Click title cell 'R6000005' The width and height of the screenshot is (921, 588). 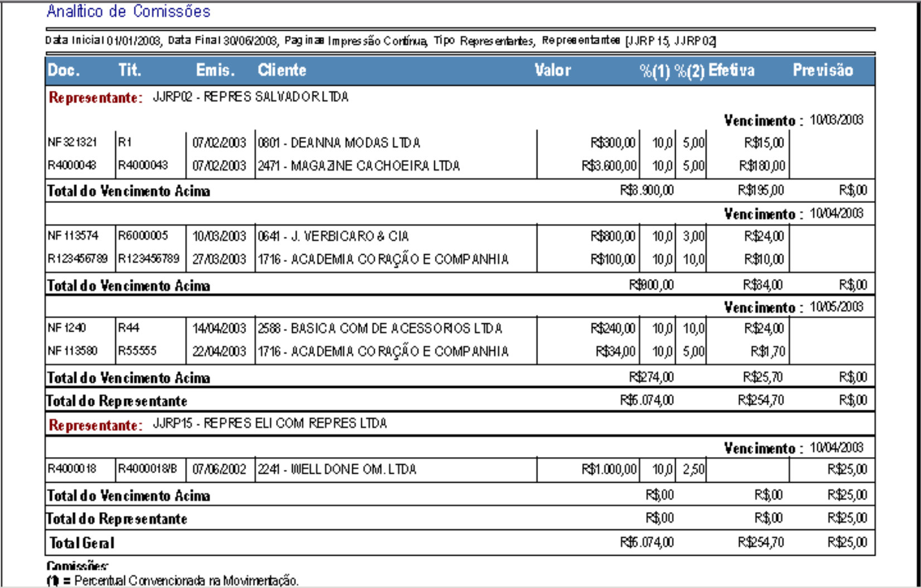tap(143, 236)
